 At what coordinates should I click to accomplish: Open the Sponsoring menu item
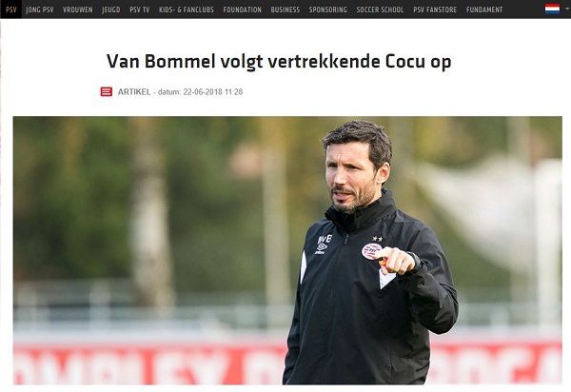coord(327,10)
